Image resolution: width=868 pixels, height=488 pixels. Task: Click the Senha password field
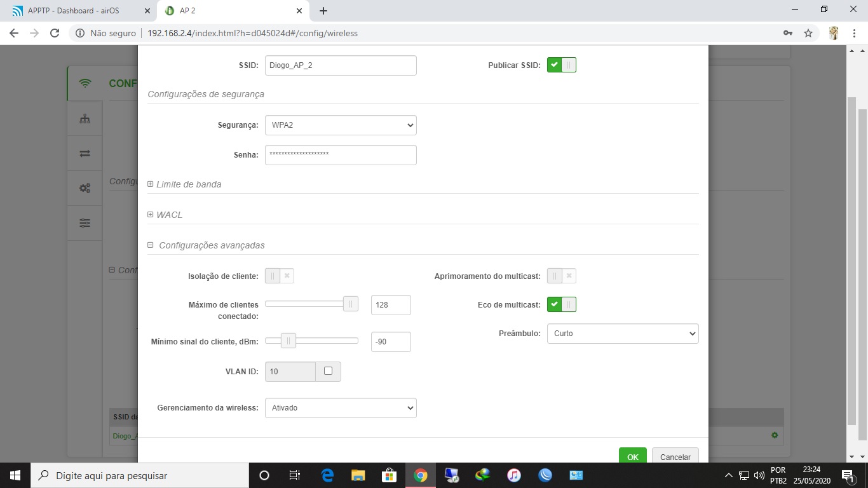coord(341,155)
